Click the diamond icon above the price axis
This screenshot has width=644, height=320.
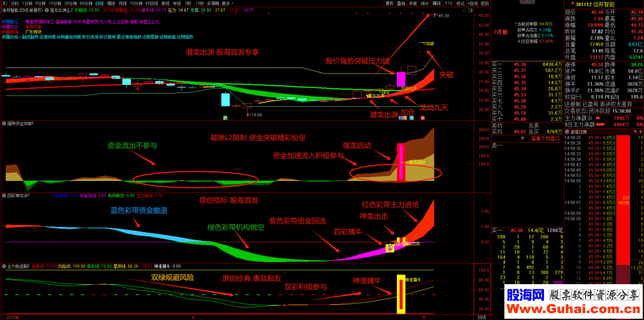(464, 10)
